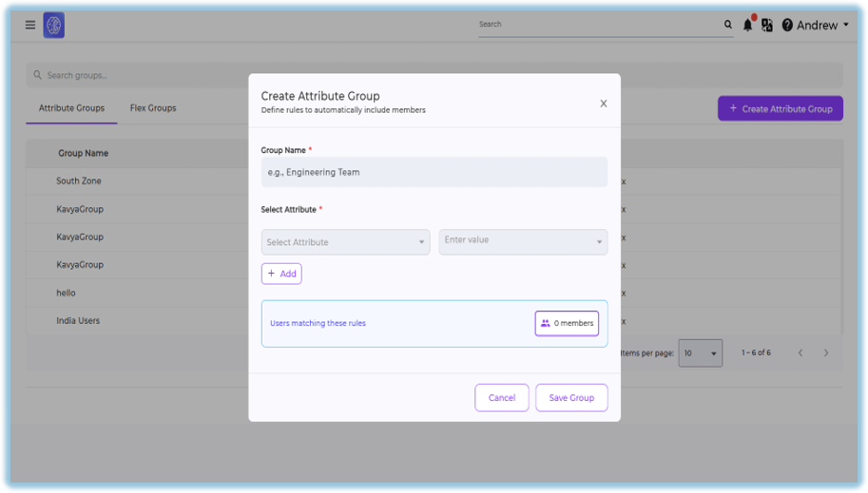The width and height of the screenshot is (868, 493).
Task: Click the Save Group button
Action: (x=571, y=397)
